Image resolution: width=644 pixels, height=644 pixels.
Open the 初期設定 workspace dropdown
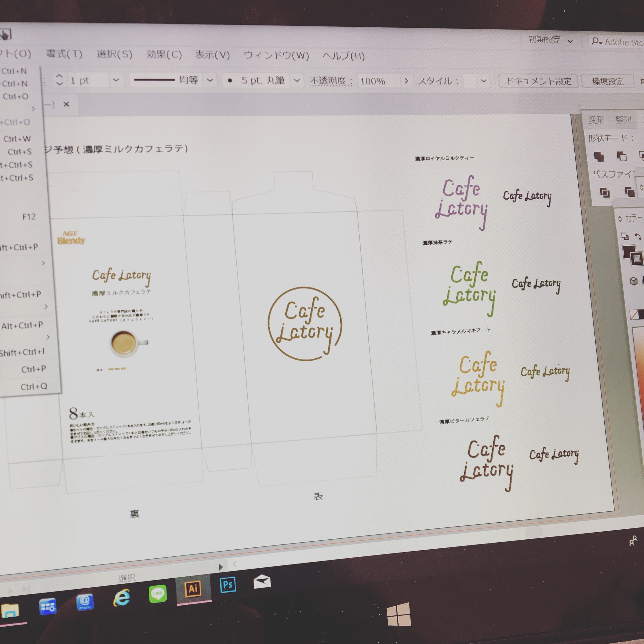570,41
